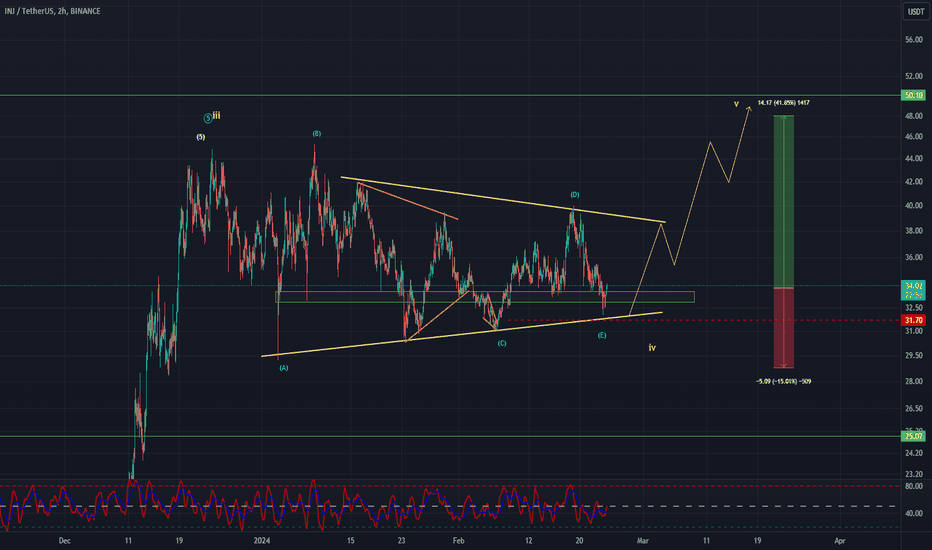The width and height of the screenshot is (932, 550).
Task: Select the (D) wave label
Action: coord(575,195)
